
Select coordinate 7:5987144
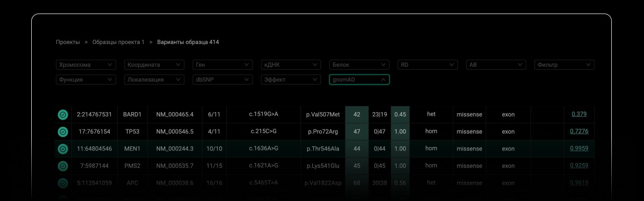point(94,166)
